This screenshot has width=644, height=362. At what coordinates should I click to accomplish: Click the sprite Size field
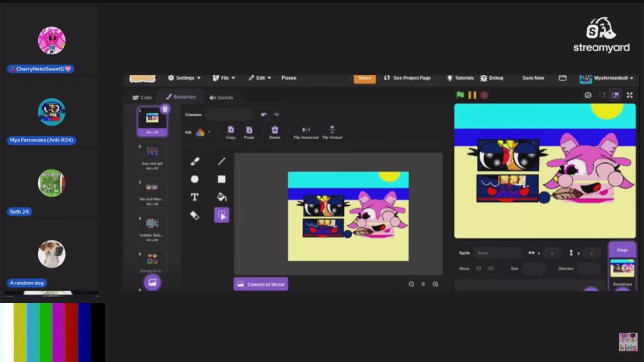click(x=533, y=269)
